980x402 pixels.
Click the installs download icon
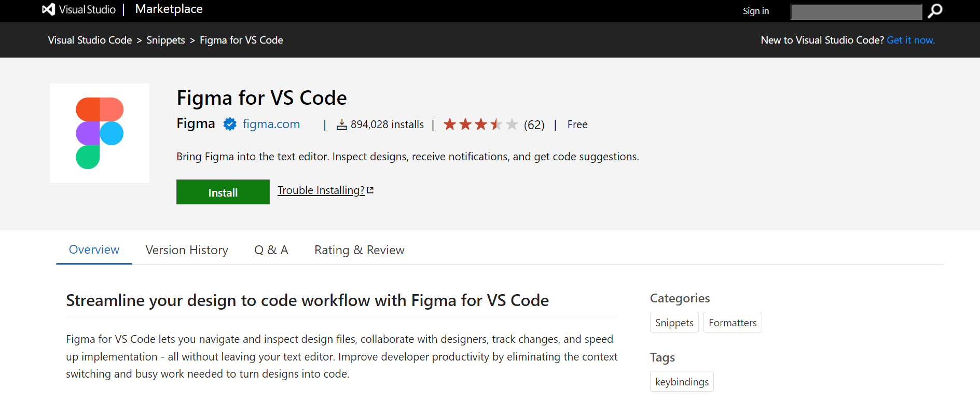[x=341, y=124]
